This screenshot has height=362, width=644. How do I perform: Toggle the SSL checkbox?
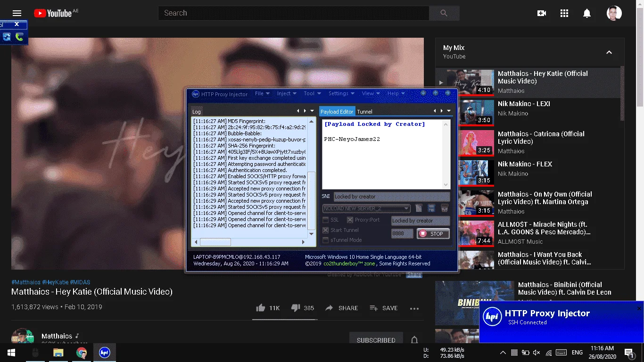325,220
